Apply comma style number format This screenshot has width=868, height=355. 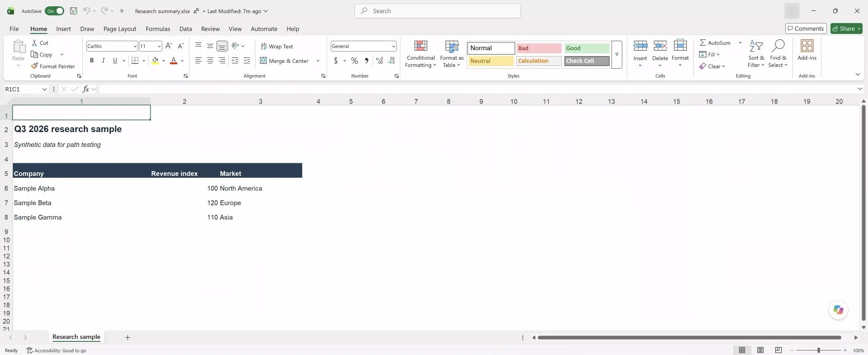pos(367,60)
